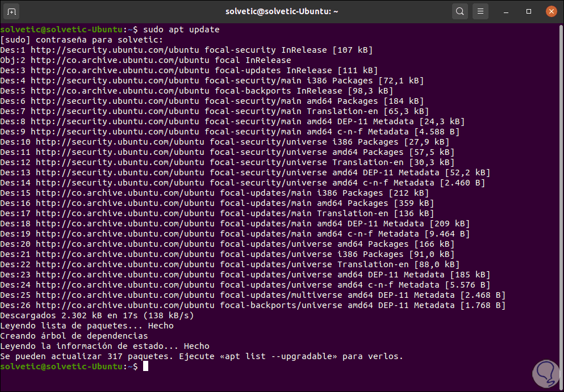
Task: Select the Des:4 i386 Packages line
Action: click(212, 81)
